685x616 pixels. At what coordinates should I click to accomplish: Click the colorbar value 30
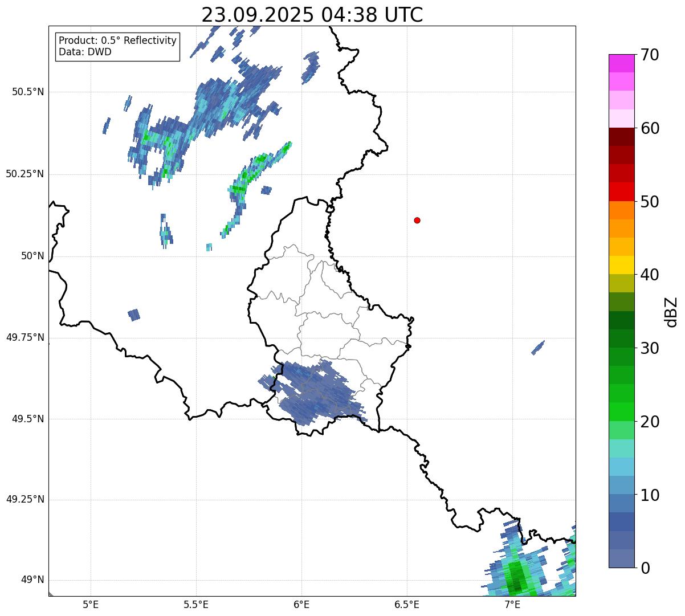[650, 348]
